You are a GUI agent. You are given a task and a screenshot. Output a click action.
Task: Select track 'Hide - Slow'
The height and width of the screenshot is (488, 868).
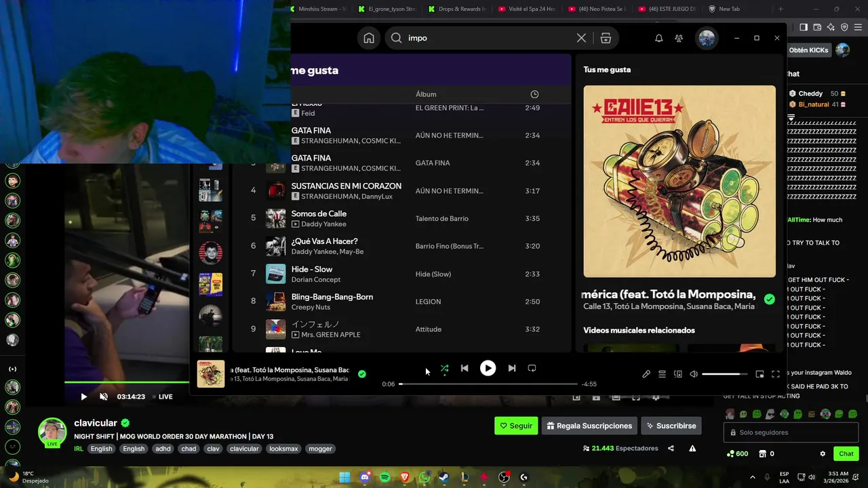pos(312,269)
